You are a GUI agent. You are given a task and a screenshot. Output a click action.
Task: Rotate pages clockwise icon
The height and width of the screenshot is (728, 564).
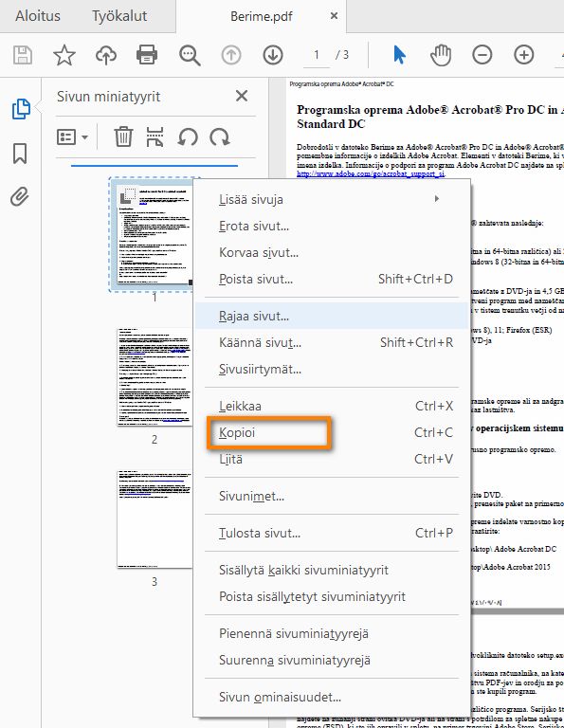pyautogui.click(x=220, y=137)
